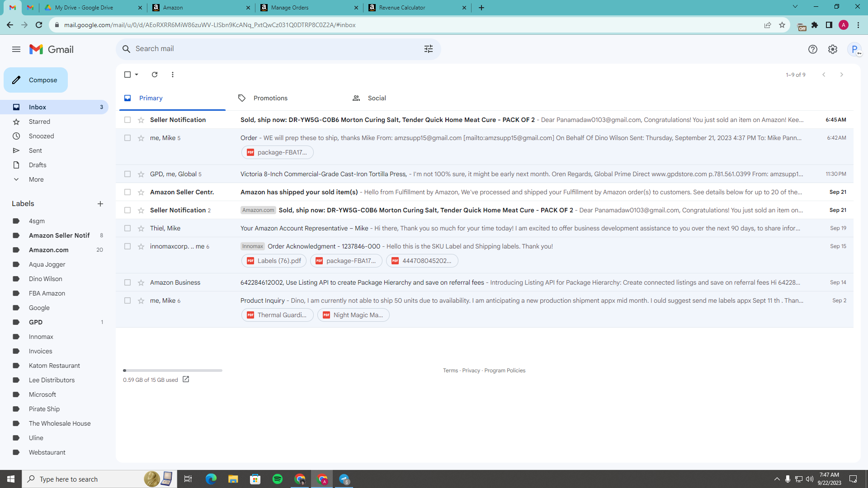Refresh the inbox
The height and width of the screenshot is (488, 868).
155,75
